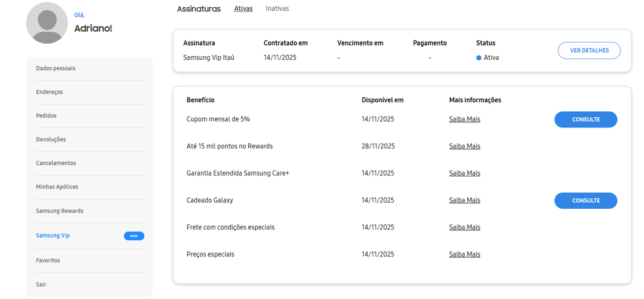The image size is (644, 299).
Task: Open Saiba Mais for Garantia Estendida Samsung Care+
Action: [x=464, y=173]
